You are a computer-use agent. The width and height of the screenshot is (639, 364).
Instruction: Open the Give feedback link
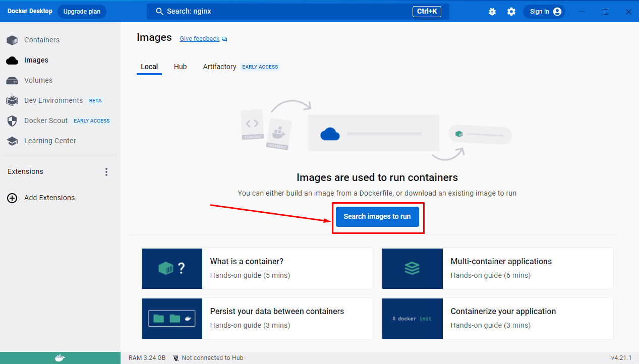200,39
